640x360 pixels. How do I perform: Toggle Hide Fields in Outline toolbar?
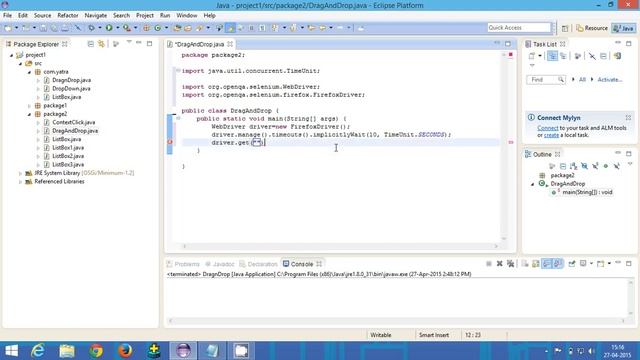(x=584, y=166)
